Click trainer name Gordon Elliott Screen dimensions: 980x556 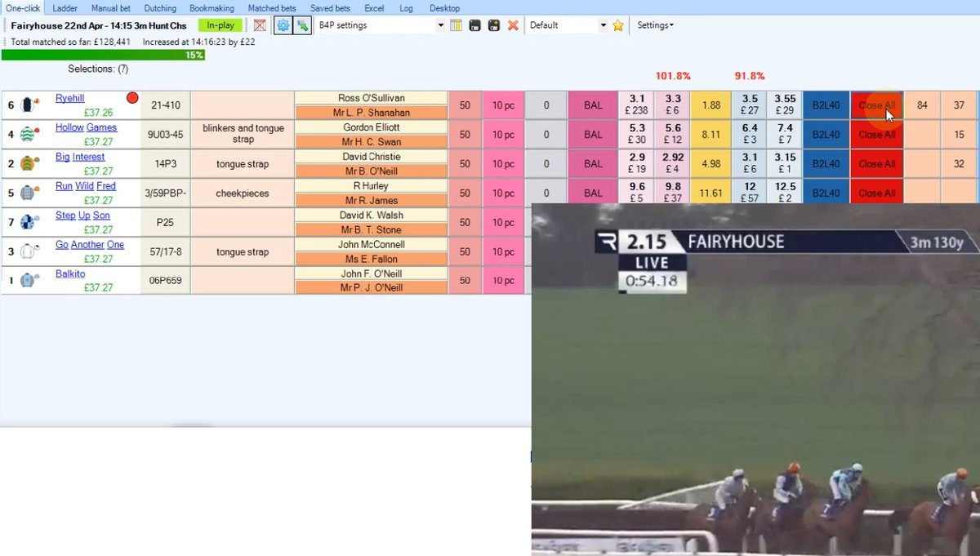[x=371, y=127]
